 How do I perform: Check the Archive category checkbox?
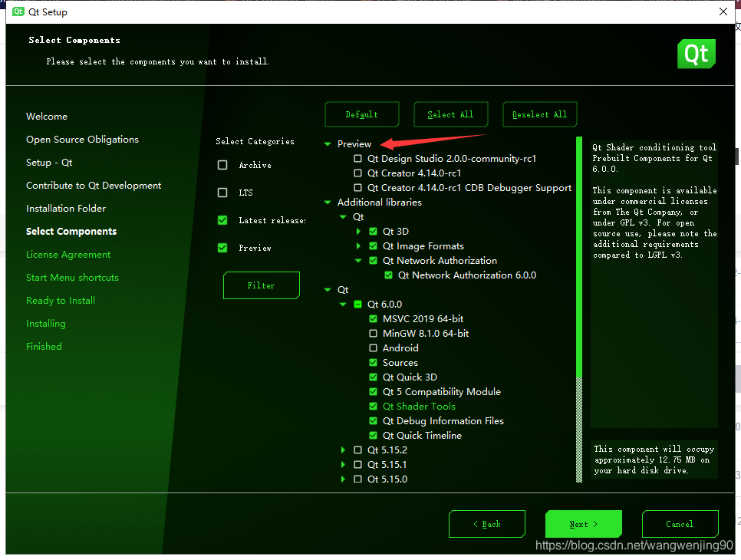[222, 165]
